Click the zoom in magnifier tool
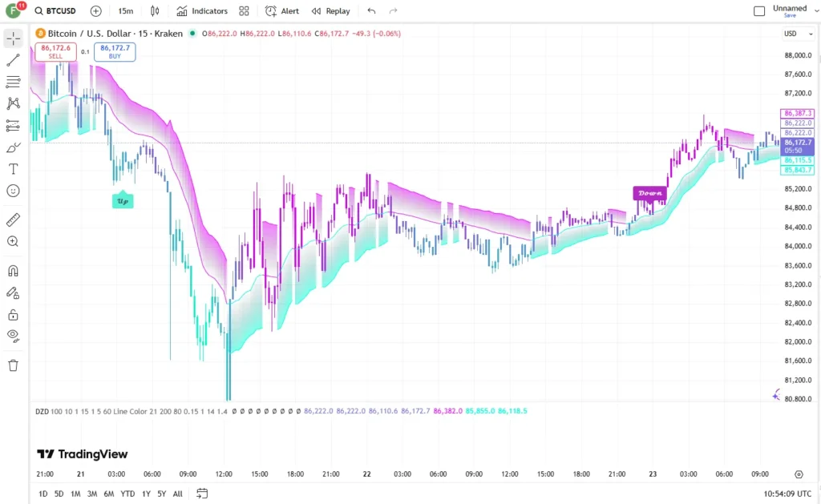821x504 pixels. coord(13,241)
